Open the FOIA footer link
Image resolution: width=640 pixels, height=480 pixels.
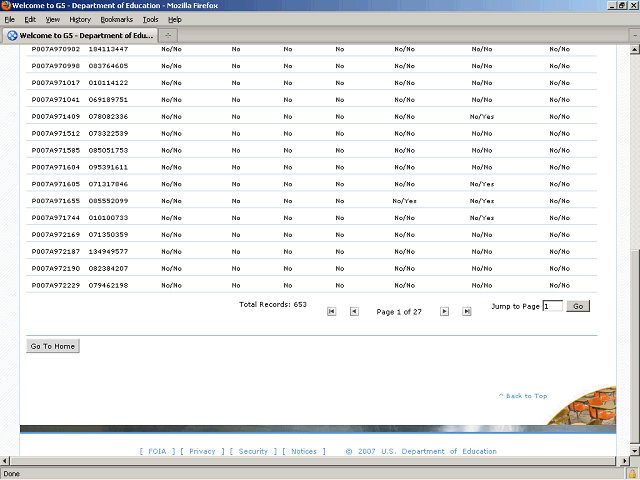coord(157,451)
